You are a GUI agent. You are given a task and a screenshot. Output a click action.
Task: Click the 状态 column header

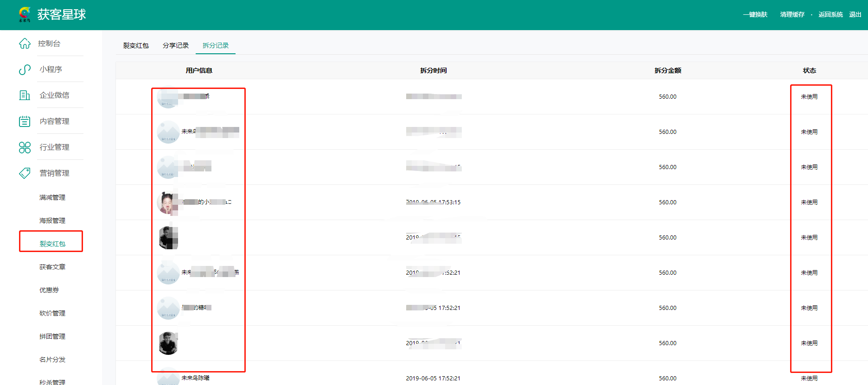coord(810,70)
